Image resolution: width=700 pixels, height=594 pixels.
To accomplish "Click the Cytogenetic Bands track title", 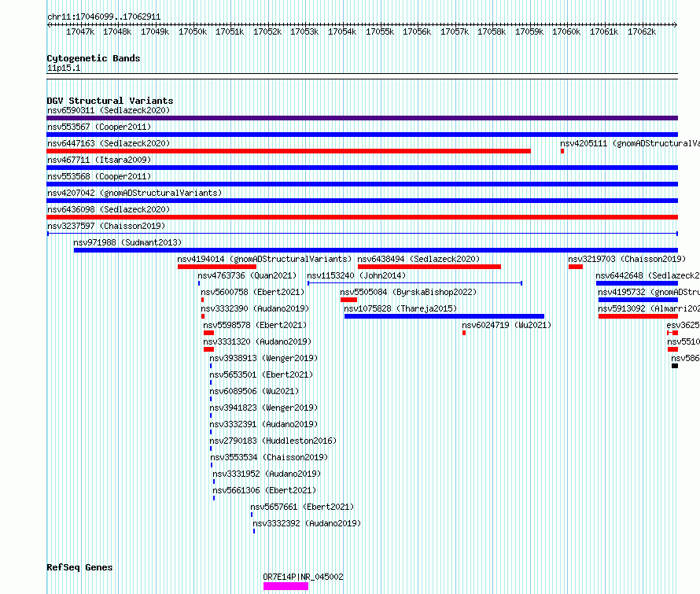I will pos(94,58).
